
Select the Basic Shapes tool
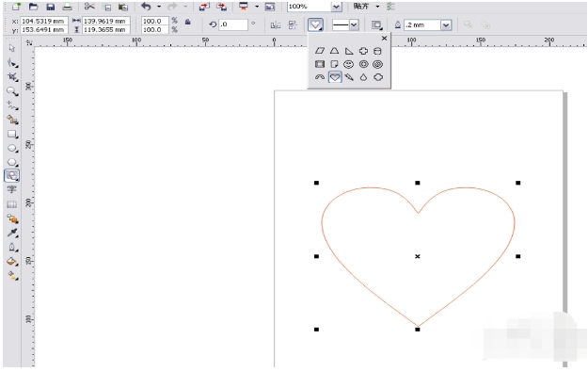coord(12,175)
